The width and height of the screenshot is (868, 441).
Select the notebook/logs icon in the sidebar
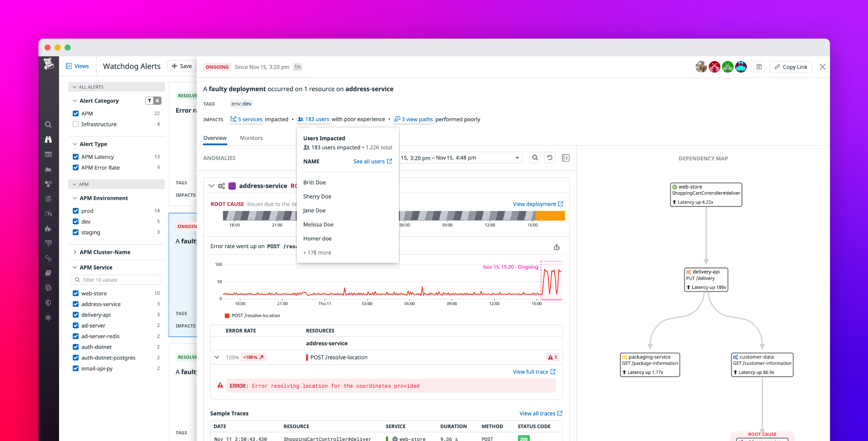tap(48, 273)
